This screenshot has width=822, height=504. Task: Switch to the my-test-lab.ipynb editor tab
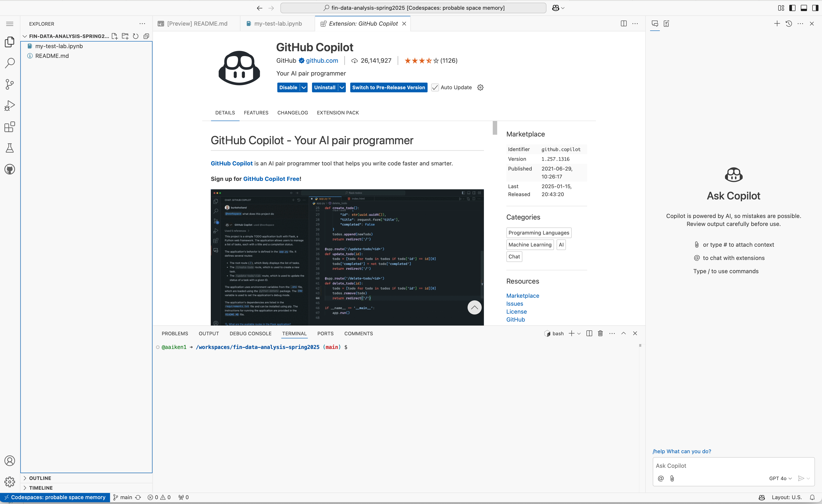pos(278,23)
